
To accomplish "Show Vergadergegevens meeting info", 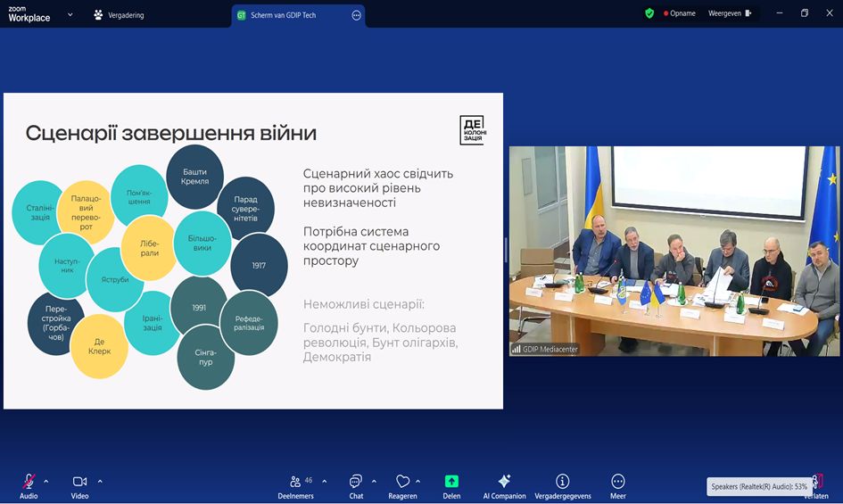I will [x=562, y=482].
